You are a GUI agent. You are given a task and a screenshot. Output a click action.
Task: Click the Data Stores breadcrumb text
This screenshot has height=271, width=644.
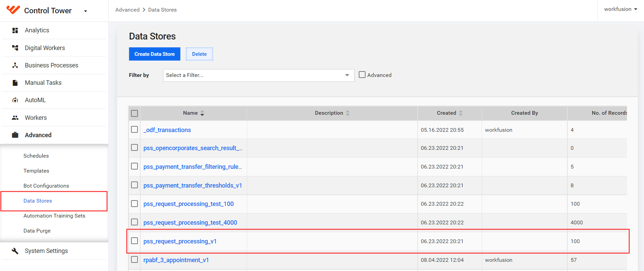coord(162,10)
